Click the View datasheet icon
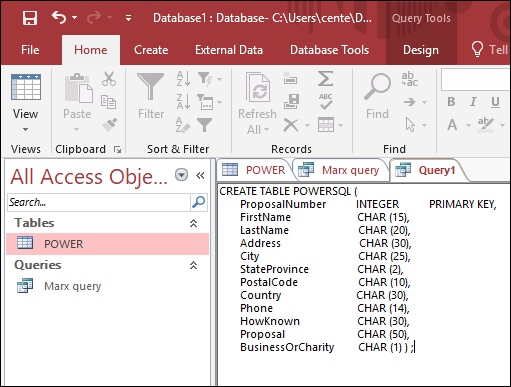Screen dimensions: 511x387 [x=26, y=87]
